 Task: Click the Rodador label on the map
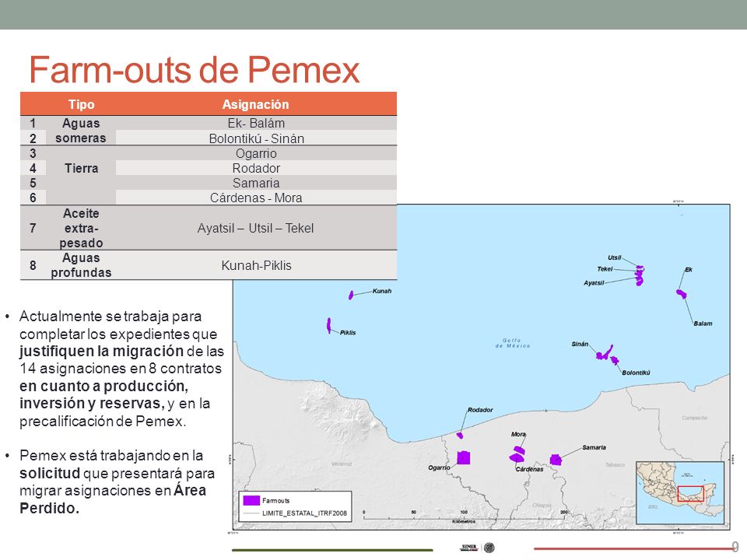(480, 410)
